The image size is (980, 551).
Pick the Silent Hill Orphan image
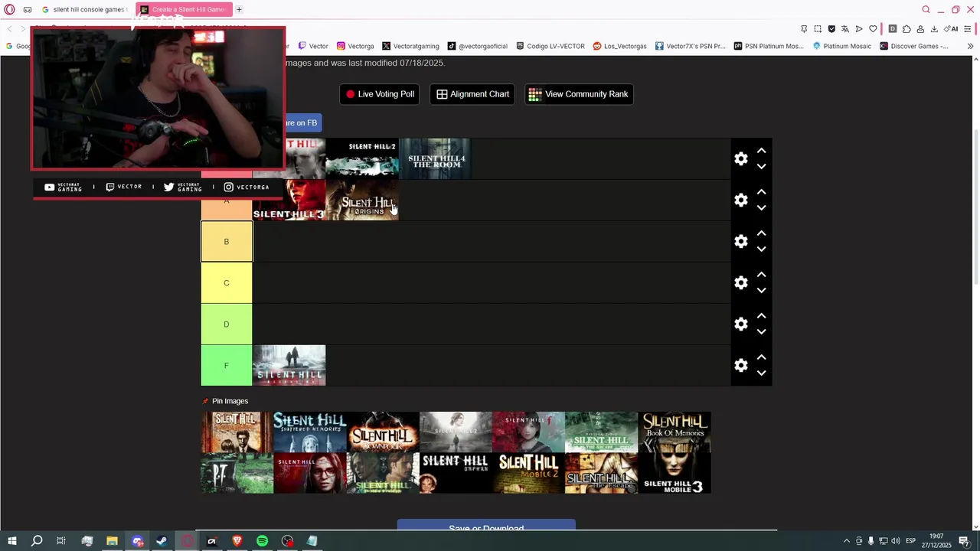(456, 473)
